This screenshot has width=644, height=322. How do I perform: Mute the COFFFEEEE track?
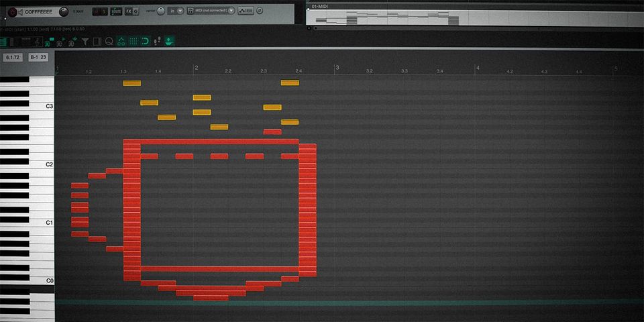tap(97, 11)
